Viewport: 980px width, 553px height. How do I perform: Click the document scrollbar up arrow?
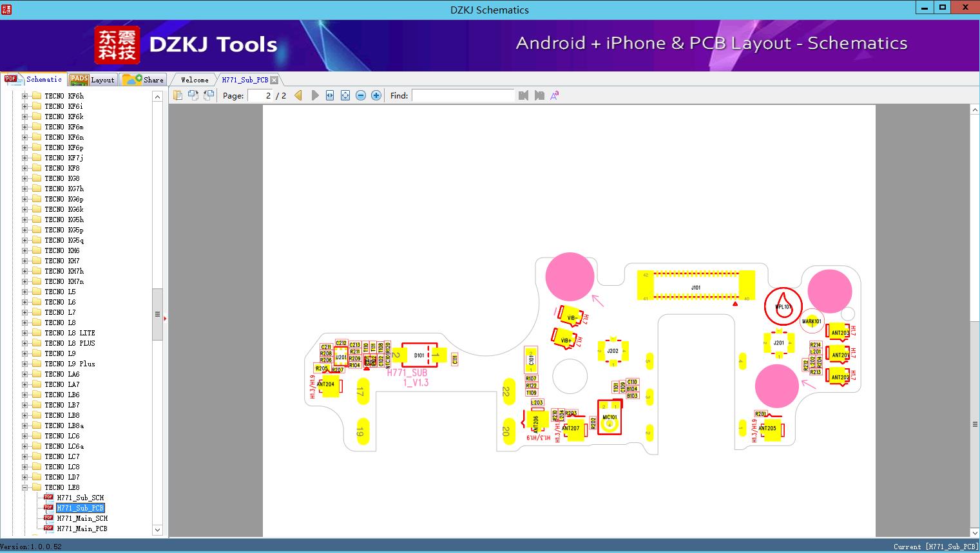click(x=975, y=110)
